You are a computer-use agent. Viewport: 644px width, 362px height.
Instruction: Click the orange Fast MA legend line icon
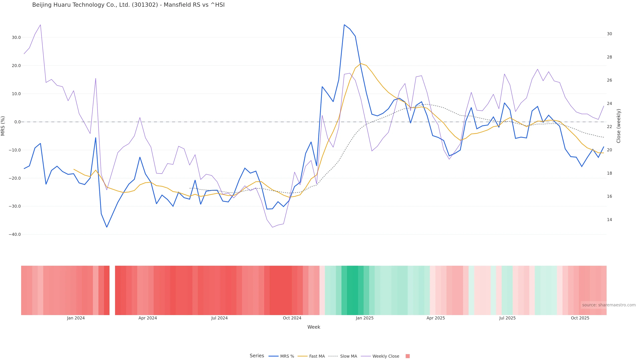click(x=303, y=356)
